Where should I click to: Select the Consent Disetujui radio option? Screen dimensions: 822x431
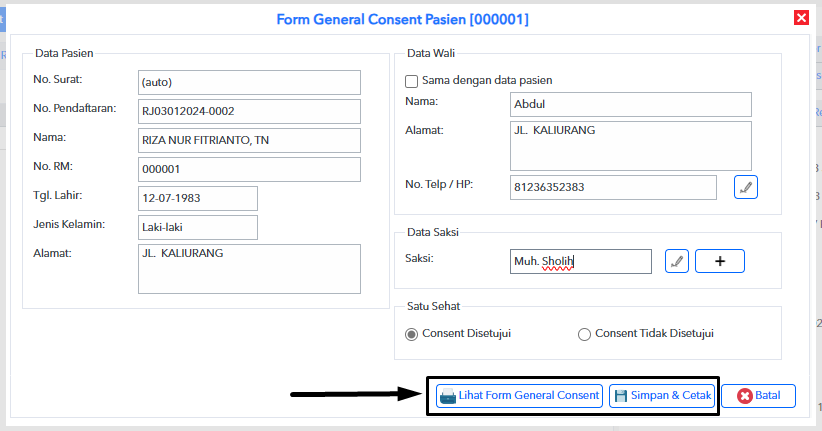pos(412,334)
